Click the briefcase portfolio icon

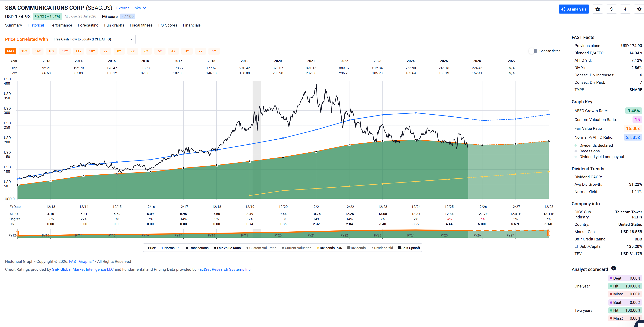[597, 9]
